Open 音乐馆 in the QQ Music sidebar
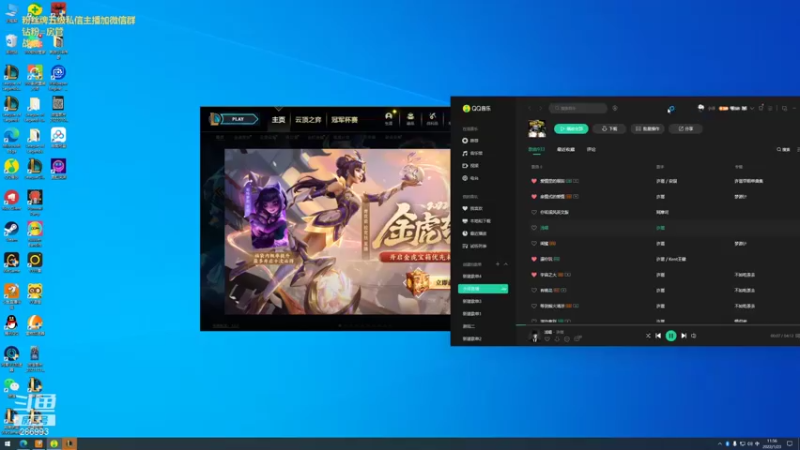The width and height of the screenshot is (800, 450). [472, 153]
